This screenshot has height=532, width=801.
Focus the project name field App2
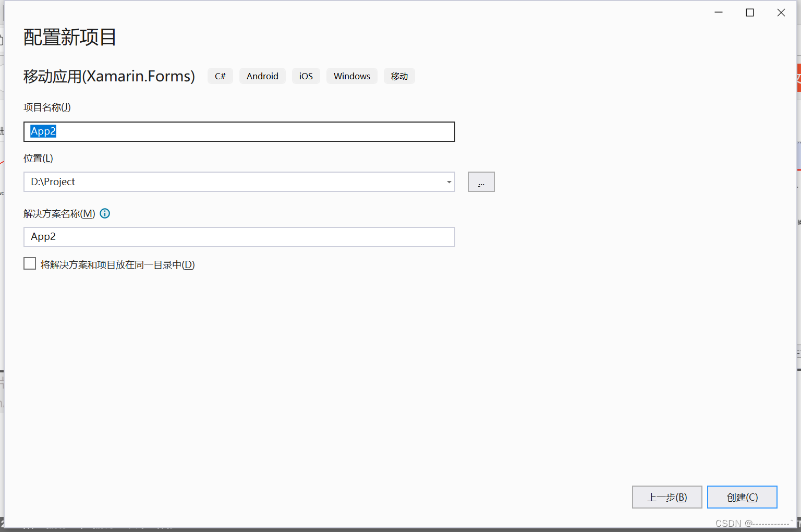coord(239,131)
